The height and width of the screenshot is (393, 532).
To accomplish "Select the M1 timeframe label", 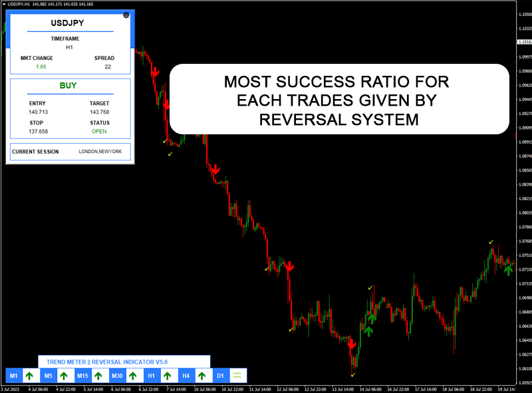I will [x=14, y=376].
